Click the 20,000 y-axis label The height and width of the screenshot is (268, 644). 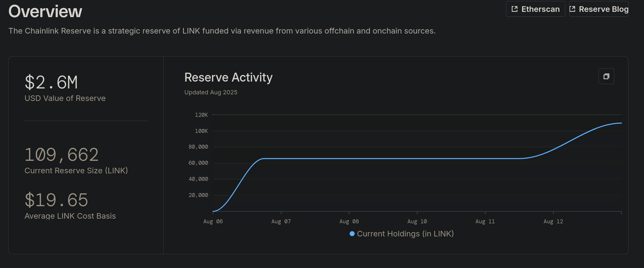point(198,195)
